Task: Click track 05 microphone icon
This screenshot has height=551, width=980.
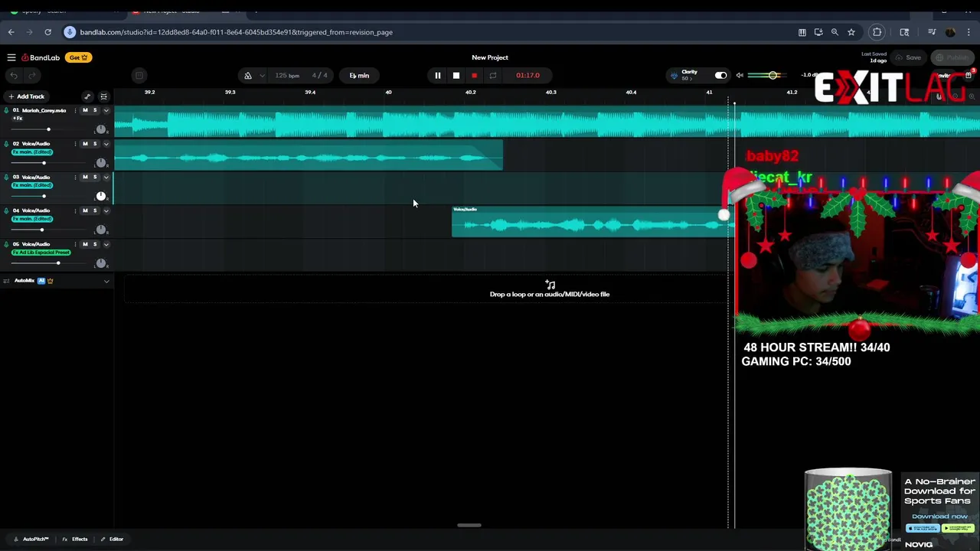Action: (6, 244)
